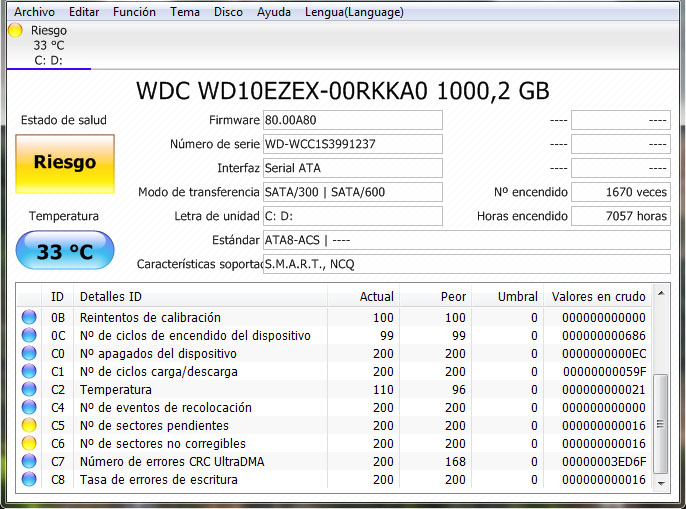
Task: Open the Tema menu
Action: tap(185, 12)
